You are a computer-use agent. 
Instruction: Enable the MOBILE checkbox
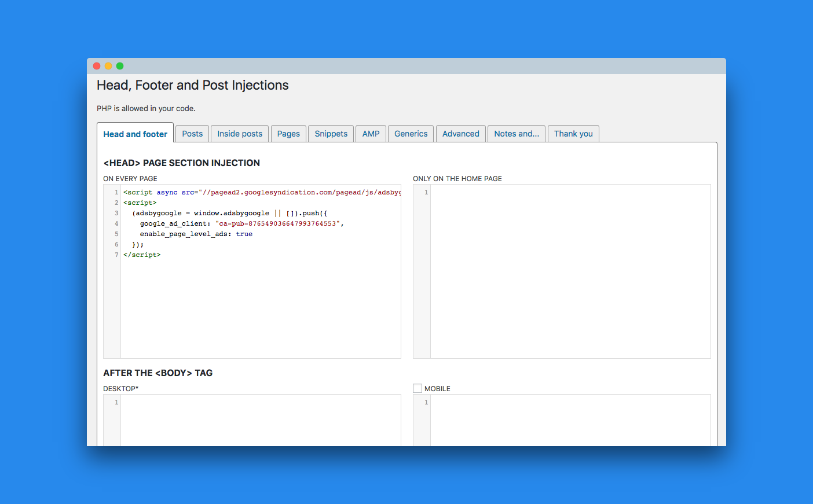(x=418, y=388)
